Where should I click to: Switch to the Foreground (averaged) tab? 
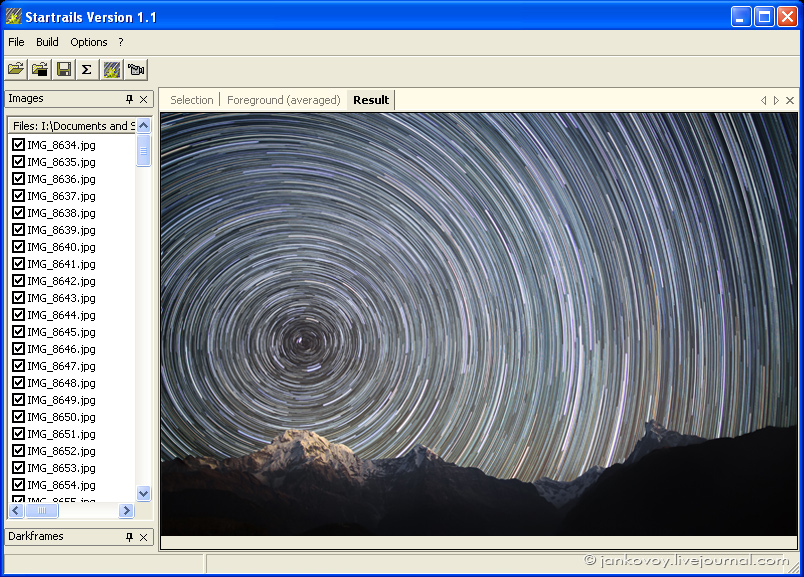point(284,100)
